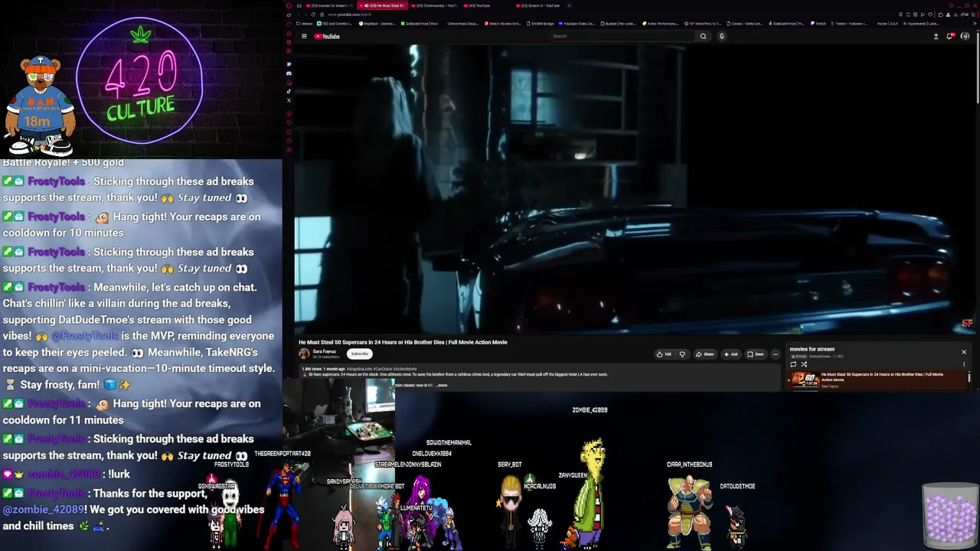The image size is (980, 551).
Task: Toggle playlist shuffle
Action: click(804, 364)
